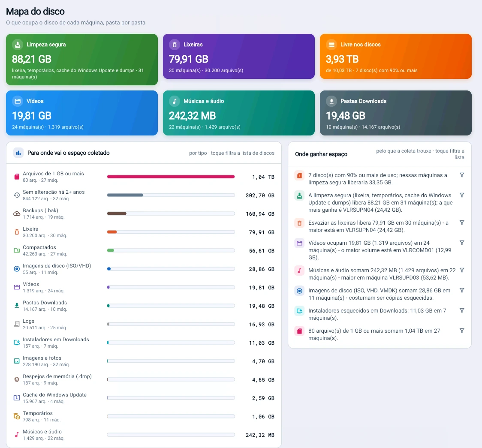Click the 160,94 GB value for Backups

[260, 214]
